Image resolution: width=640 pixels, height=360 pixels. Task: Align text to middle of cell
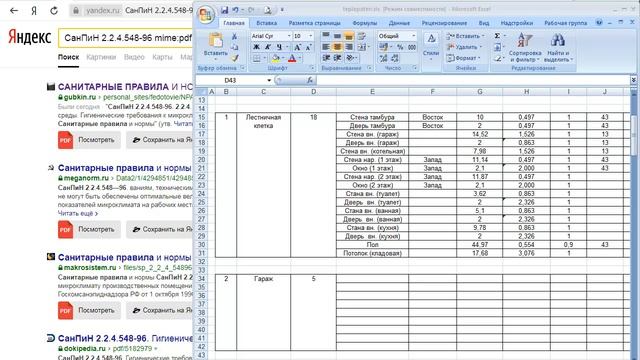[337, 36]
